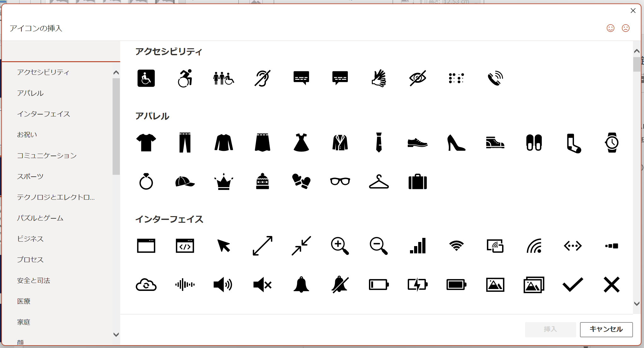This screenshot has height=348, width=644.
Task: Click the frowning face feedback icon
Action: pyautogui.click(x=626, y=28)
